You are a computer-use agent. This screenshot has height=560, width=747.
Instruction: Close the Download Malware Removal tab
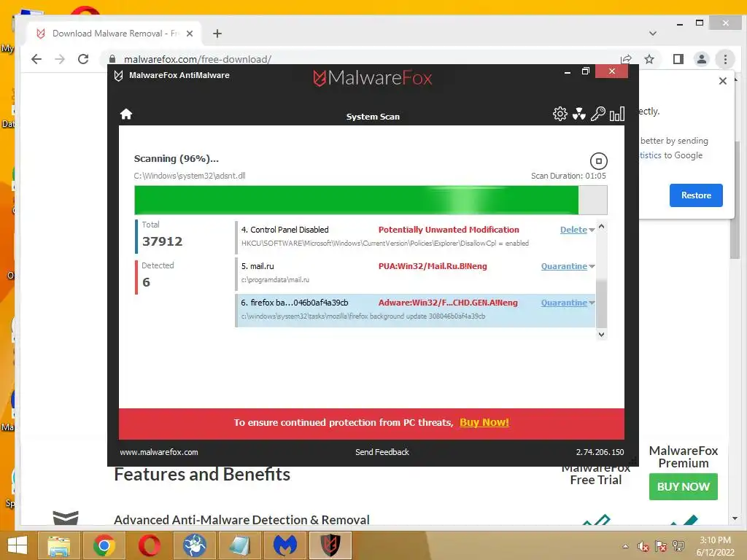click(190, 34)
